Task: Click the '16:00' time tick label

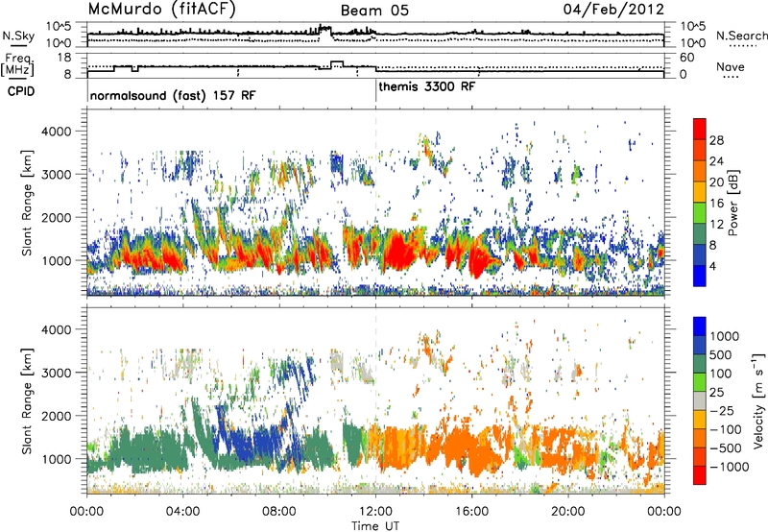Action: (x=471, y=512)
